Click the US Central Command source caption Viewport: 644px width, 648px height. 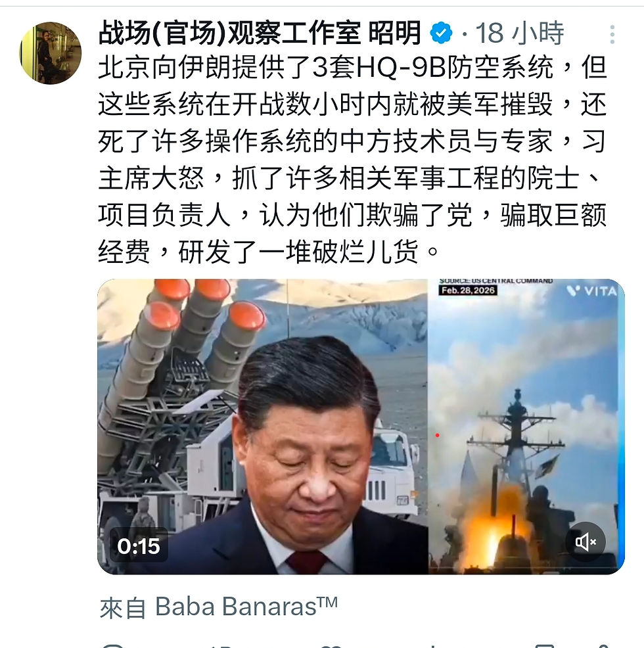(x=496, y=281)
